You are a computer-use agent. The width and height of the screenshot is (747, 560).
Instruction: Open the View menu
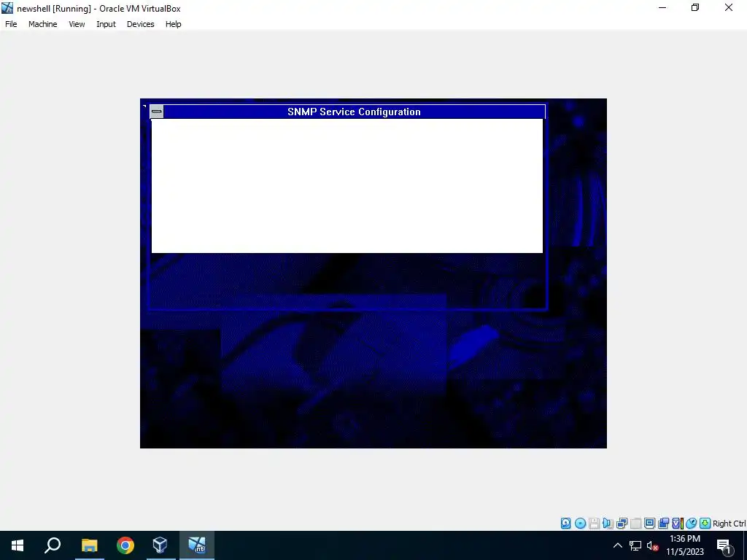pyautogui.click(x=77, y=24)
